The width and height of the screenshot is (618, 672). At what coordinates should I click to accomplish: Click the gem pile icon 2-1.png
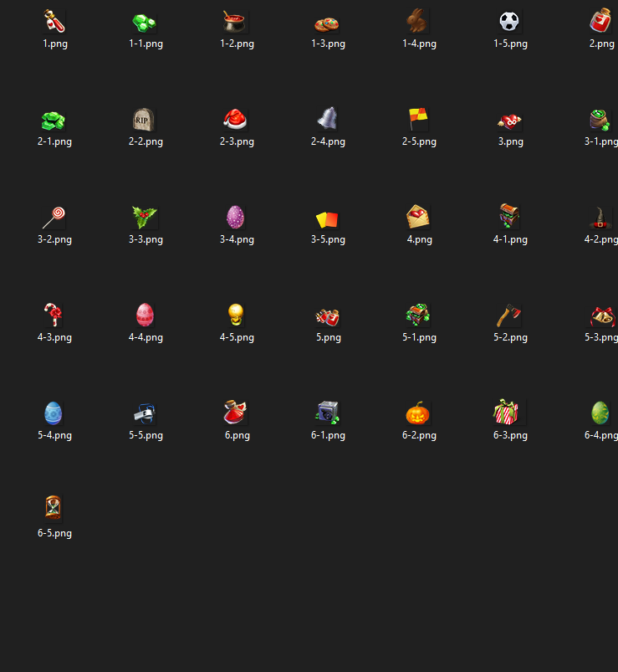click(x=54, y=121)
